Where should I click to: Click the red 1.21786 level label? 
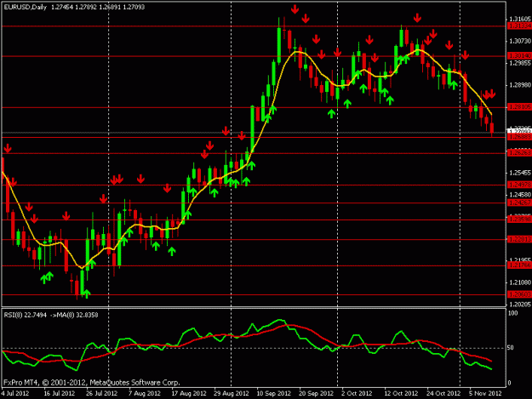point(519,265)
